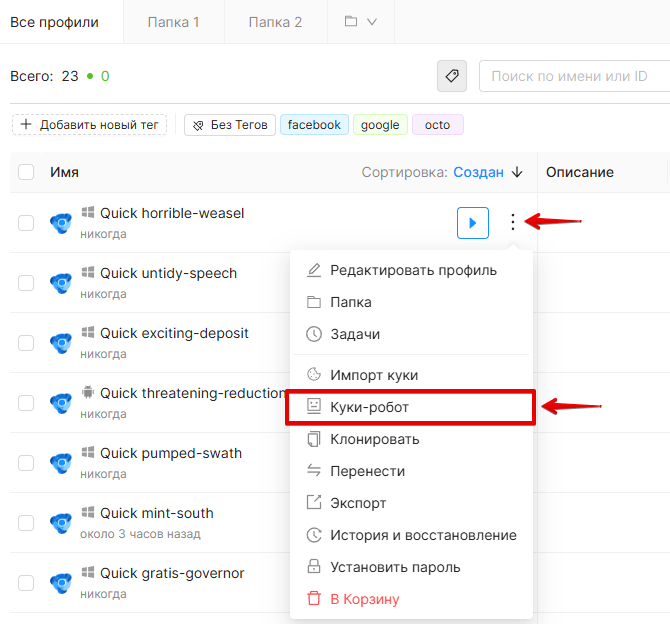Image resolution: width=670 pixels, height=624 pixels.
Task: Select the Quick pumped-swath checkbox
Action: 26,462
